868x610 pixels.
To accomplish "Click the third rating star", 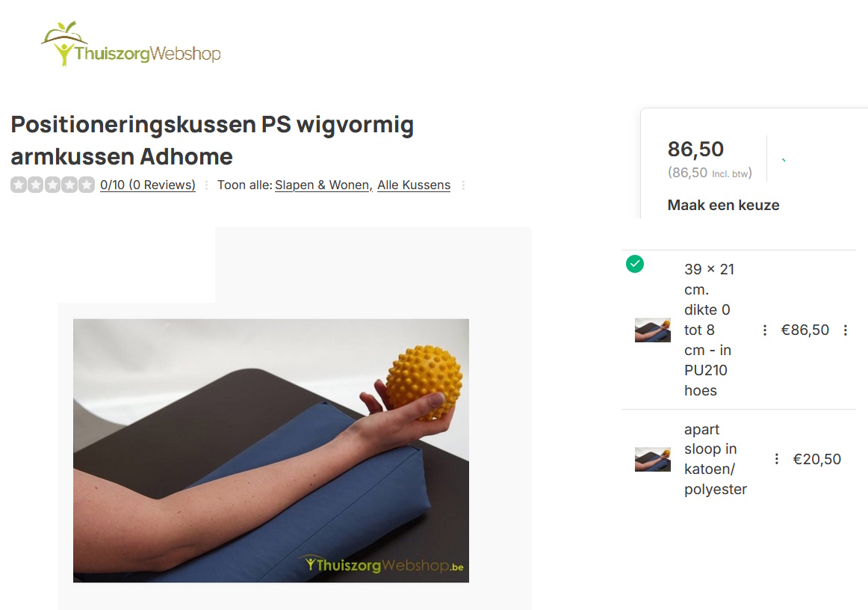I will pos(52,185).
